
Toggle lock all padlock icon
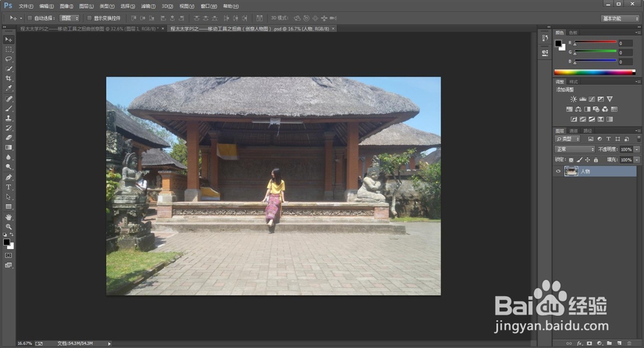click(x=596, y=160)
